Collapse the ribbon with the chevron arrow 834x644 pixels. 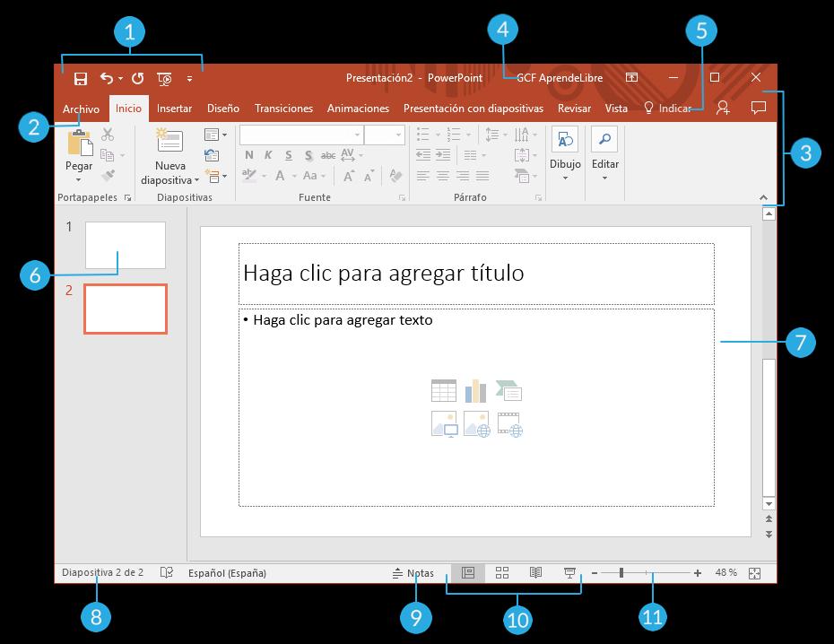click(x=763, y=197)
